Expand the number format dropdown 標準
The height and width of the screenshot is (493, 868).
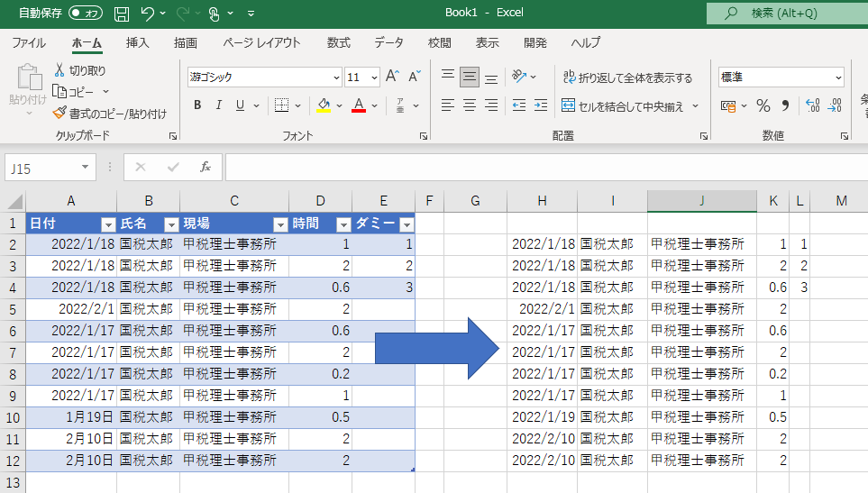pos(837,78)
